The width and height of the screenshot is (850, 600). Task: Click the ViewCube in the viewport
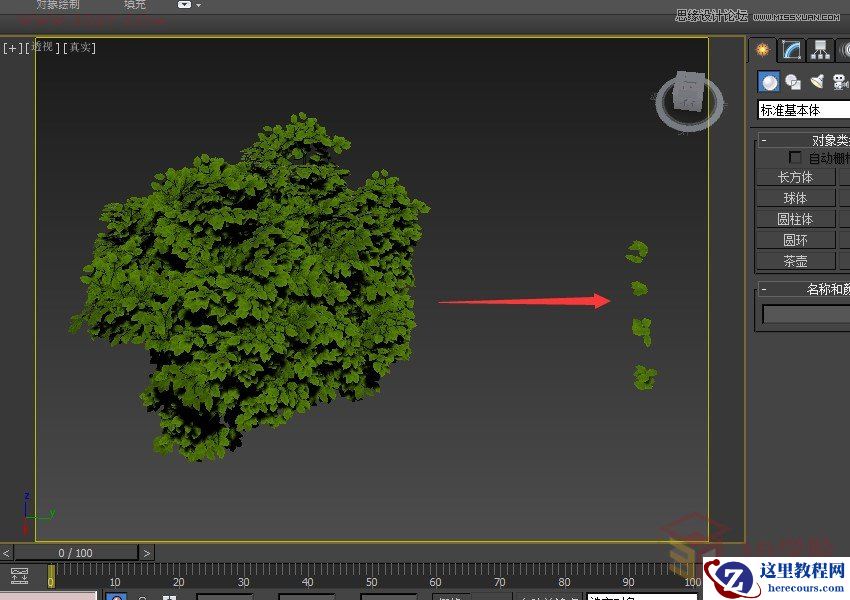(689, 98)
